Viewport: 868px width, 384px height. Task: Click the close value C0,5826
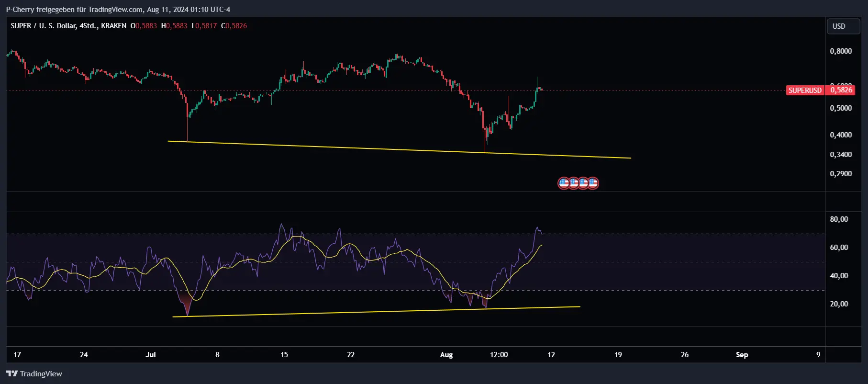[234, 26]
